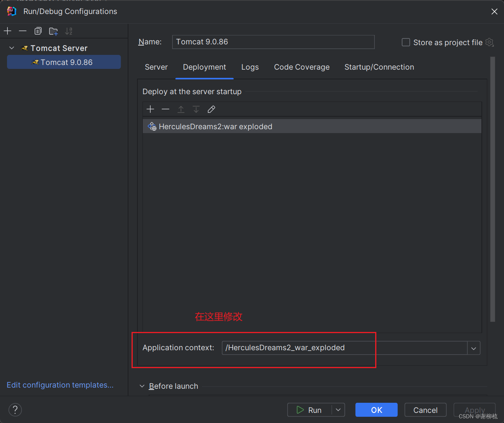Open Application context dropdown arrow

(x=474, y=348)
